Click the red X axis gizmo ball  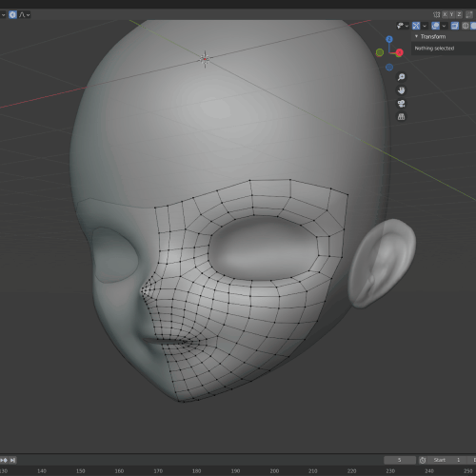[399, 52]
